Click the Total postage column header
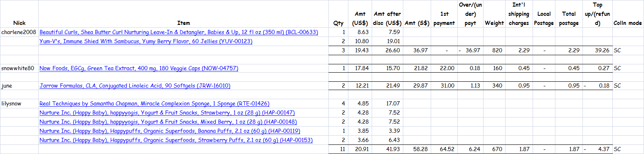The width and height of the screenshot is (644, 154). pyautogui.click(x=569, y=19)
